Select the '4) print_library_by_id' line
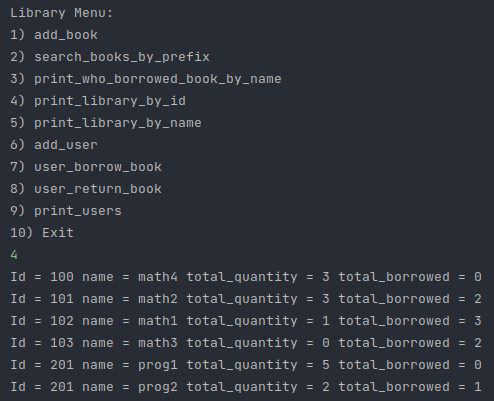494x401 pixels. (x=98, y=101)
